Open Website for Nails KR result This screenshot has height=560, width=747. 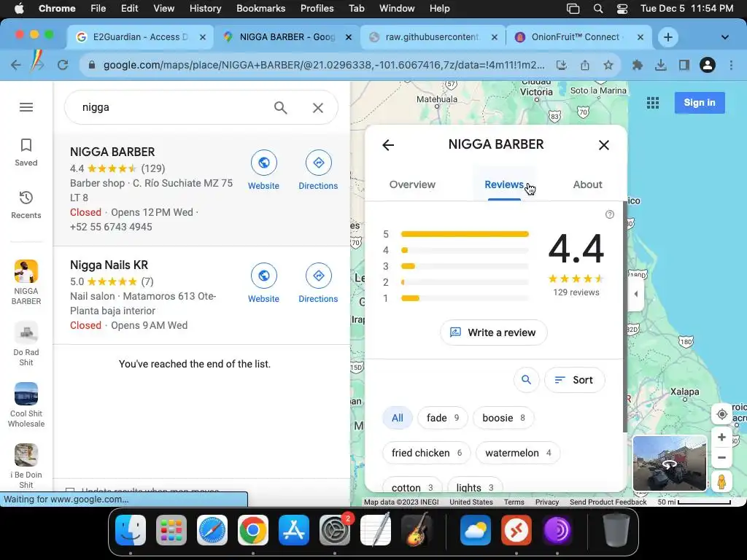pyautogui.click(x=263, y=284)
